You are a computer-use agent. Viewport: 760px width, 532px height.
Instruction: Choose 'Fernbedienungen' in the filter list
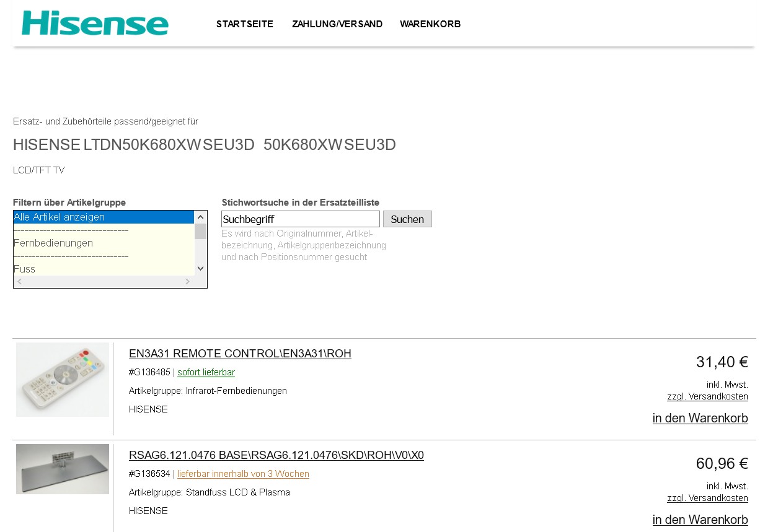[x=104, y=243]
